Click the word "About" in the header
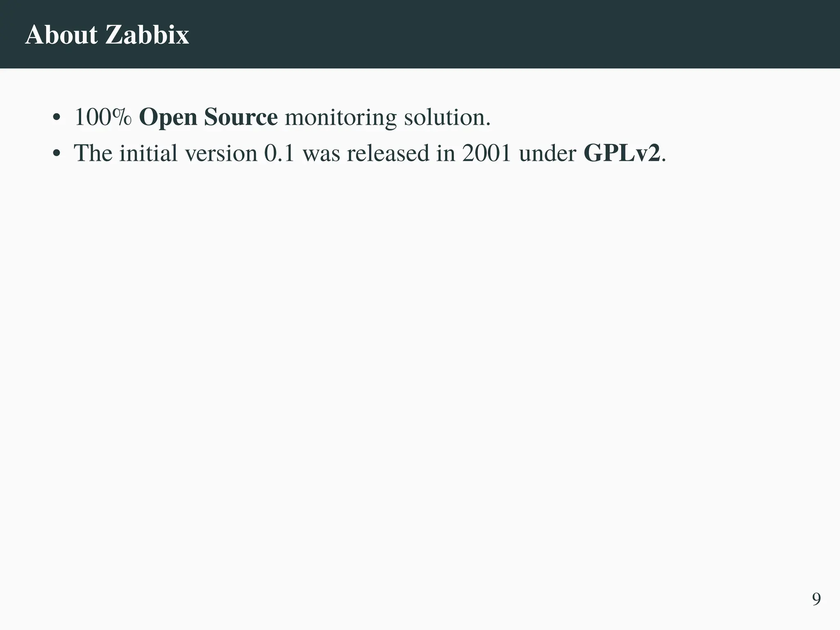Image resolution: width=840 pixels, height=630 pixels. pyautogui.click(x=61, y=34)
